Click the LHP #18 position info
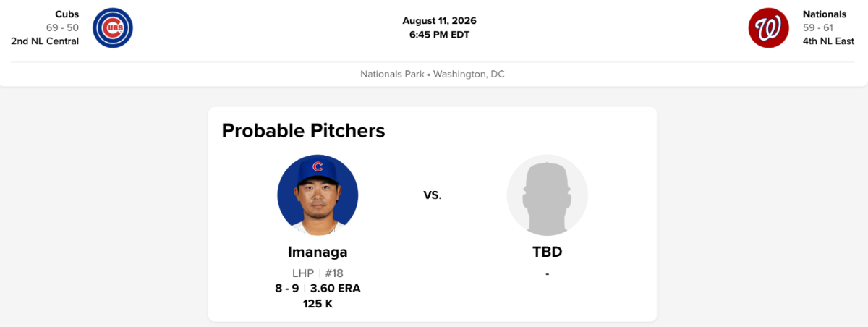The image size is (868, 327). 318,273
